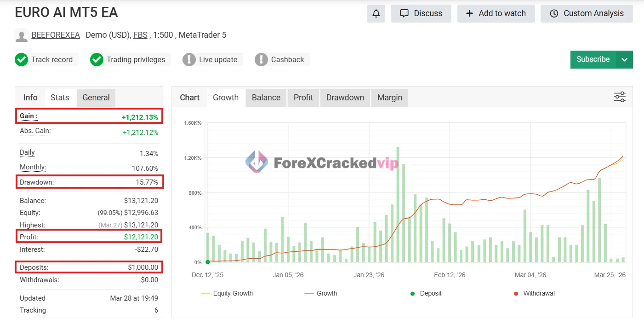Click the Updated Mar 28 at 19:49 value
The width and height of the screenshot is (644, 325).
134,298
